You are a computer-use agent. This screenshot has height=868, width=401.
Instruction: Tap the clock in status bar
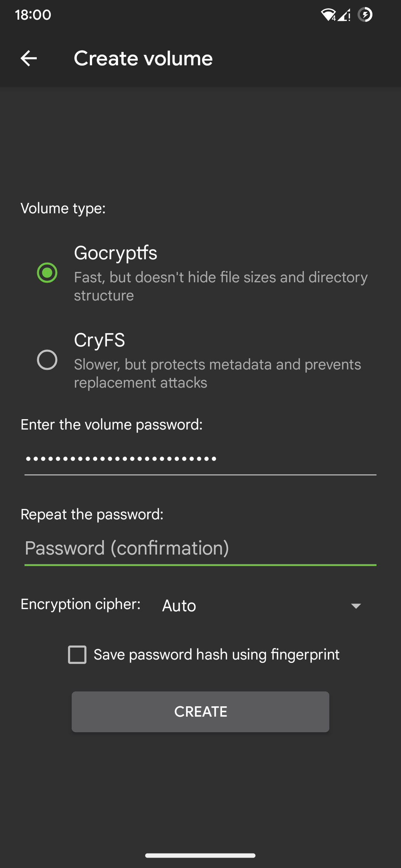point(33,15)
